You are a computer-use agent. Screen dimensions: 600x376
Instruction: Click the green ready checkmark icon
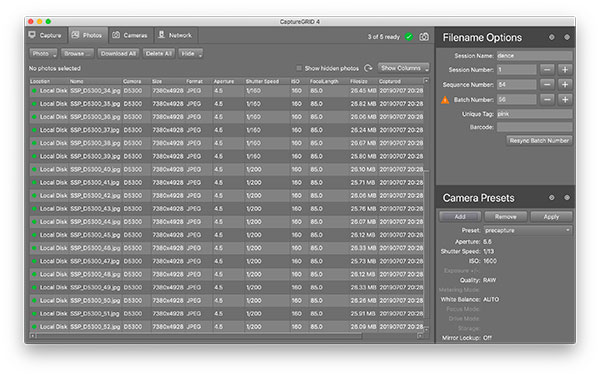pos(409,37)
